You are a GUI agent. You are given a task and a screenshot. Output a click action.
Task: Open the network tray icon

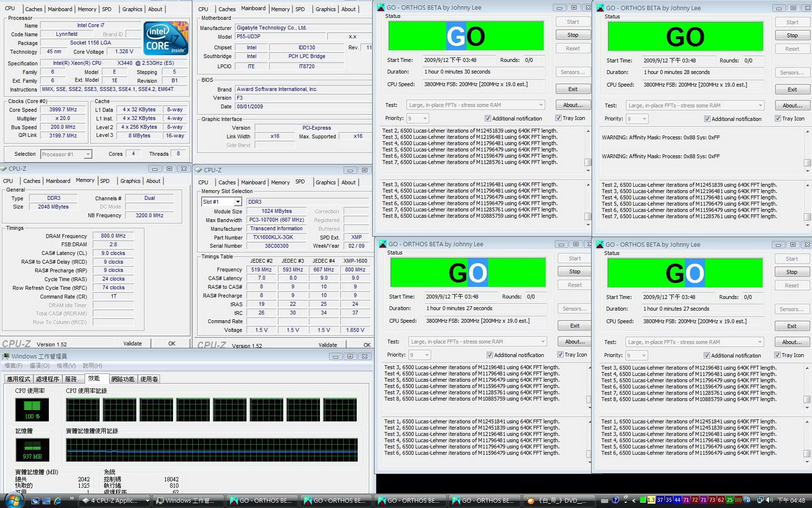point(760,500)
